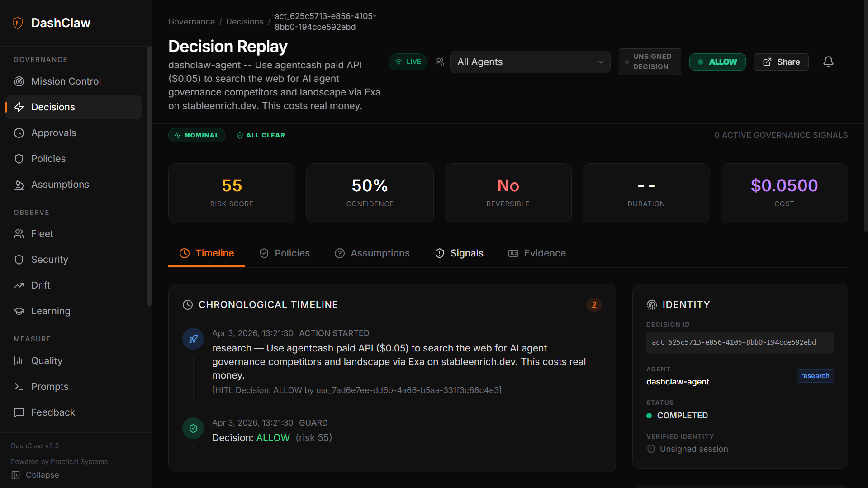Image resolution: width=868 pixels, height=488 pixels.
Task: Open Mission Control target icon
Action: pyautogui.click(x=19, y=81)
